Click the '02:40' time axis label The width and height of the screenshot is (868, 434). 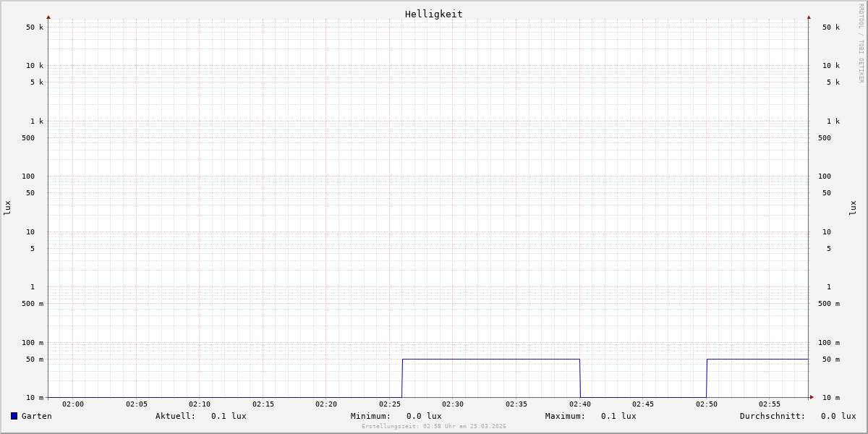[x=580, y=404]
